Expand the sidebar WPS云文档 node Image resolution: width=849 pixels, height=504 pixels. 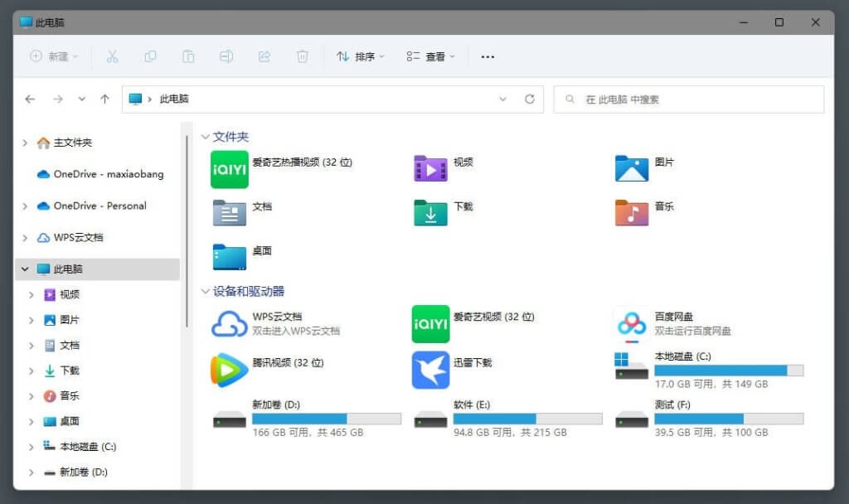[25, 237]
